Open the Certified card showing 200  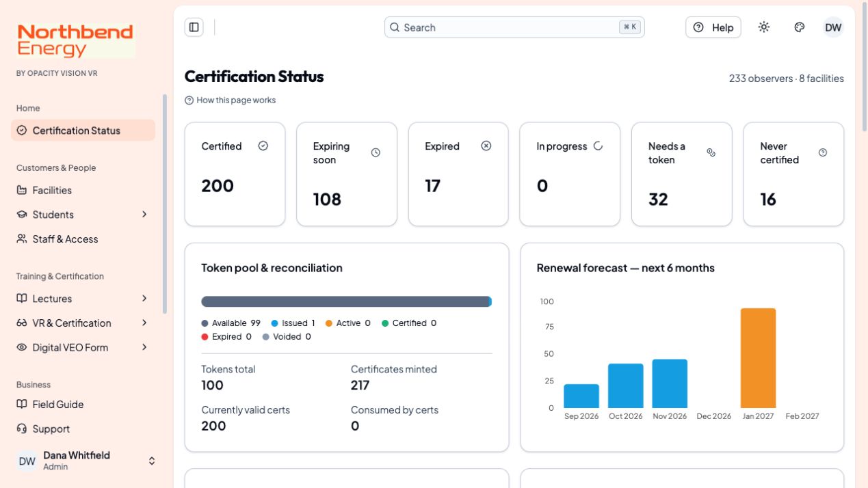pyautogui.click(x=235, y=174)
